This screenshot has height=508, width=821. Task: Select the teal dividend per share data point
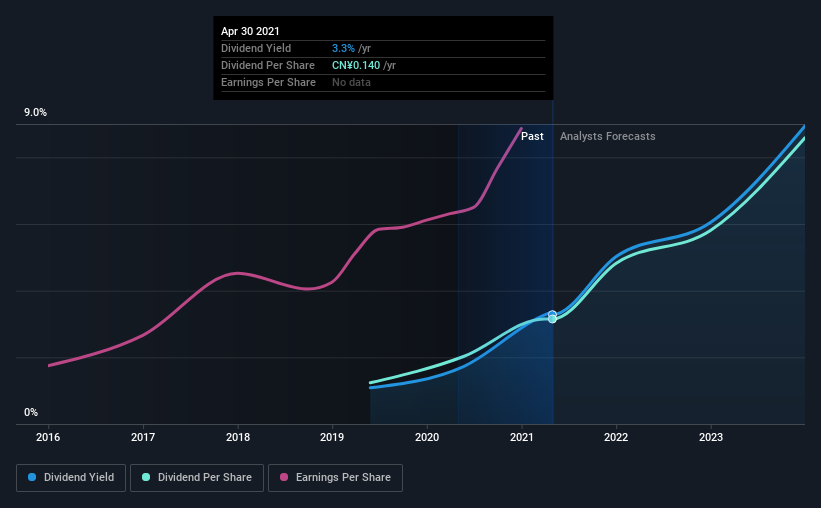552,319
